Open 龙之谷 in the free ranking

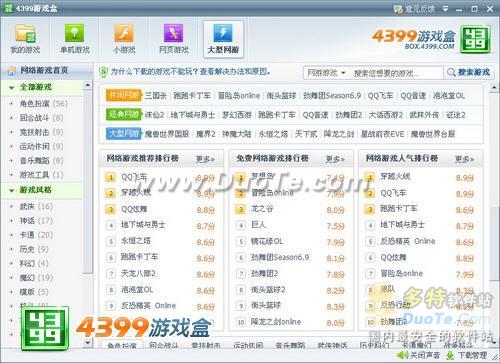point(262,209)
